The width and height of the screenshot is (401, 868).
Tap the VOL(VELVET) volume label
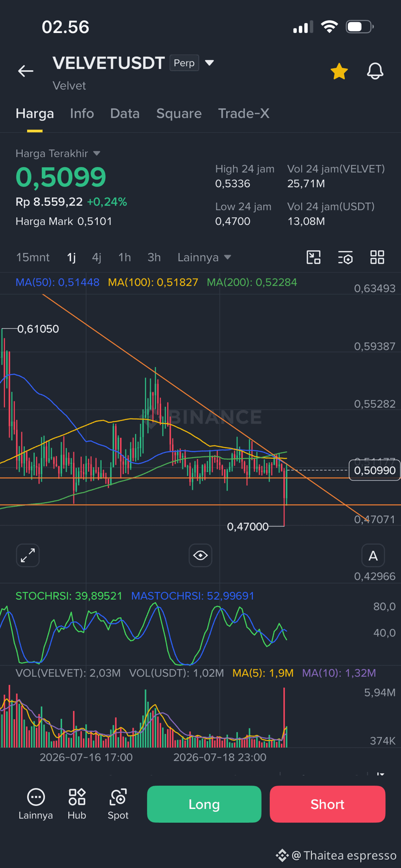pos(68,673)
